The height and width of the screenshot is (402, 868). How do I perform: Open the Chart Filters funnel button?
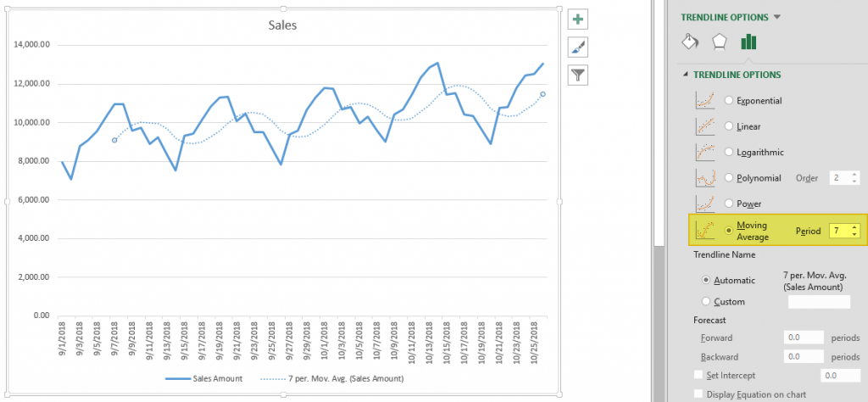coord(577,75)
